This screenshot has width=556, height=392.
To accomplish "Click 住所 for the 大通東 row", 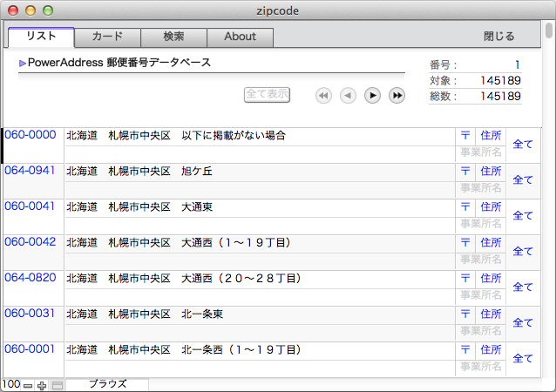I will click(x=491, y=206).
